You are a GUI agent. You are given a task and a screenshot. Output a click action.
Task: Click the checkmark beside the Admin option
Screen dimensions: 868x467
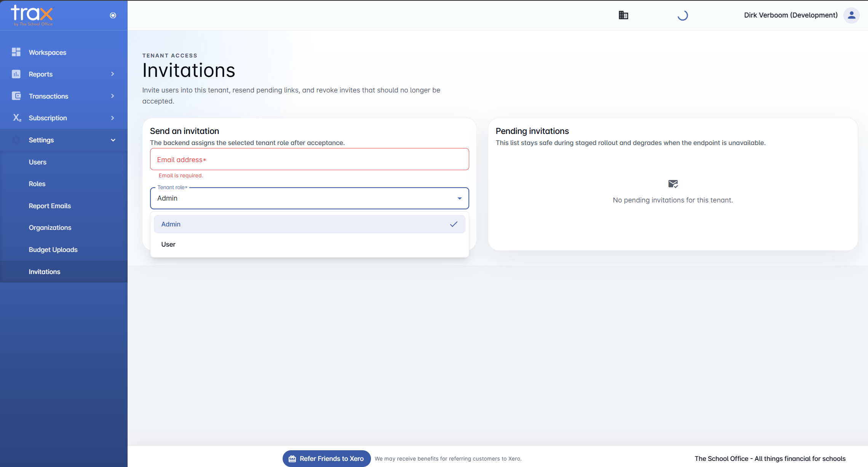(453, 224)
